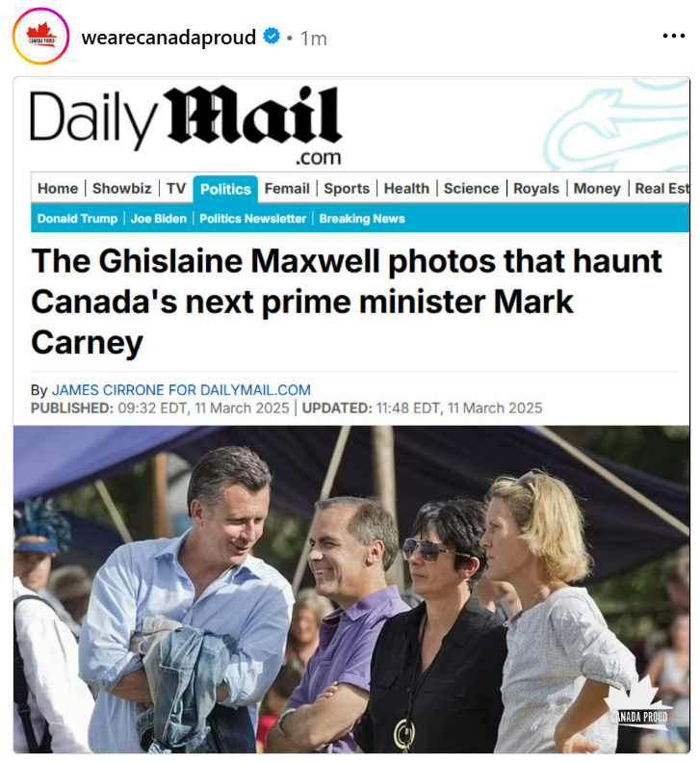Screen dimensions: 700x764
Task: Open the Femail section
Action: pyautogui.click(x=287, y=189)
